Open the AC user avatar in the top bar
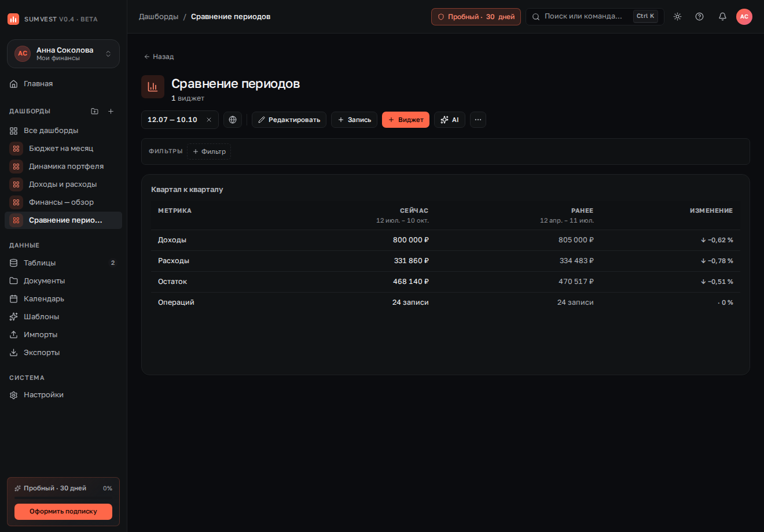The height and width of the screenshot is (532, 764). tap(744, 17)
